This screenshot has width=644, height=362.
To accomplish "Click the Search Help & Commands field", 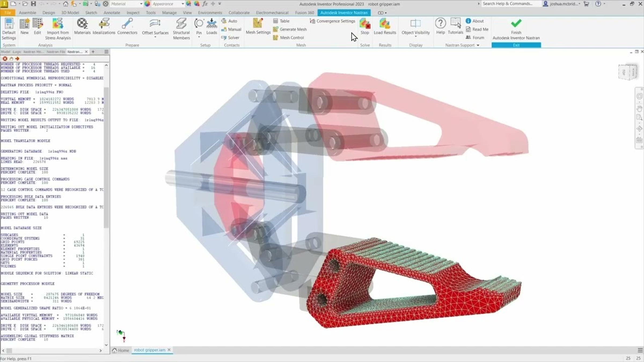I will [x=511, y=4].
